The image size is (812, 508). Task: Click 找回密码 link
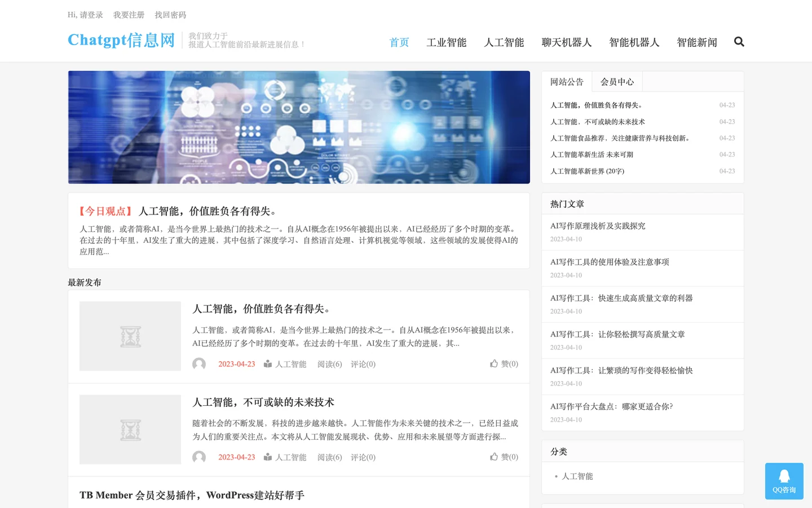(x=170, y=15)
